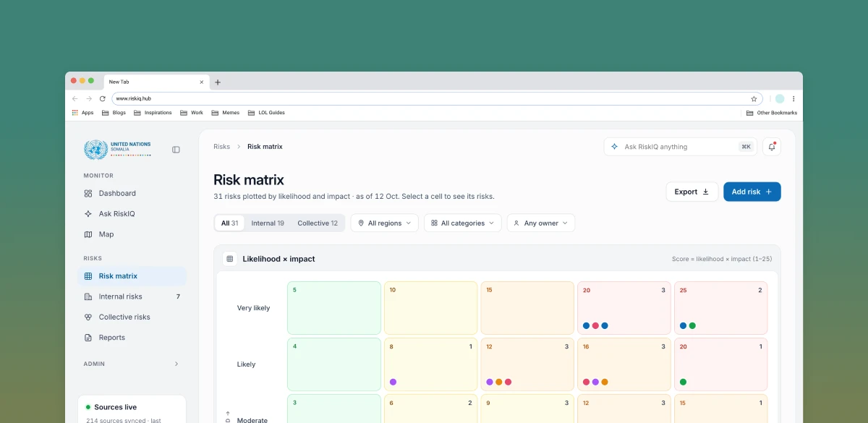Click the Map icon in sidebar
Viewport: 868px width, 423px height.
[88, 234]
